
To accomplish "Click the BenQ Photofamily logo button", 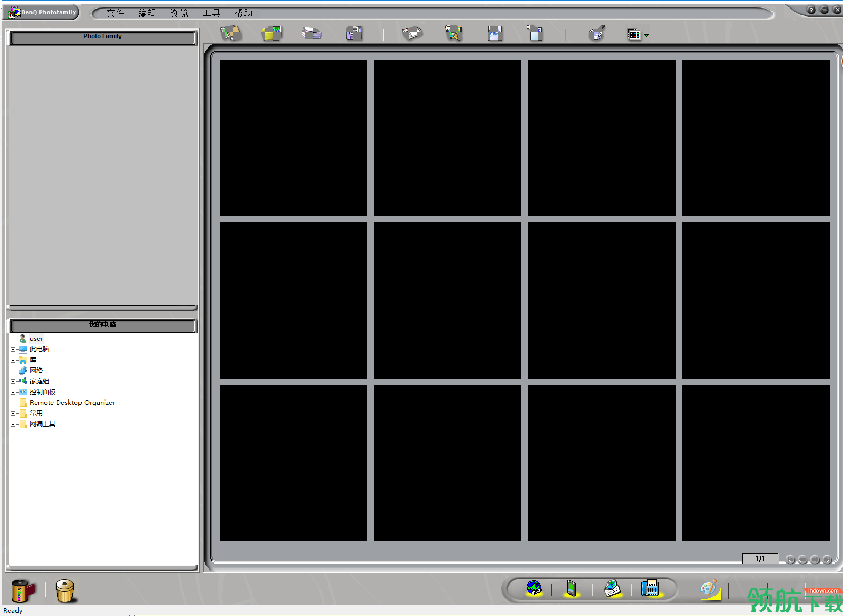I will 42,12.
